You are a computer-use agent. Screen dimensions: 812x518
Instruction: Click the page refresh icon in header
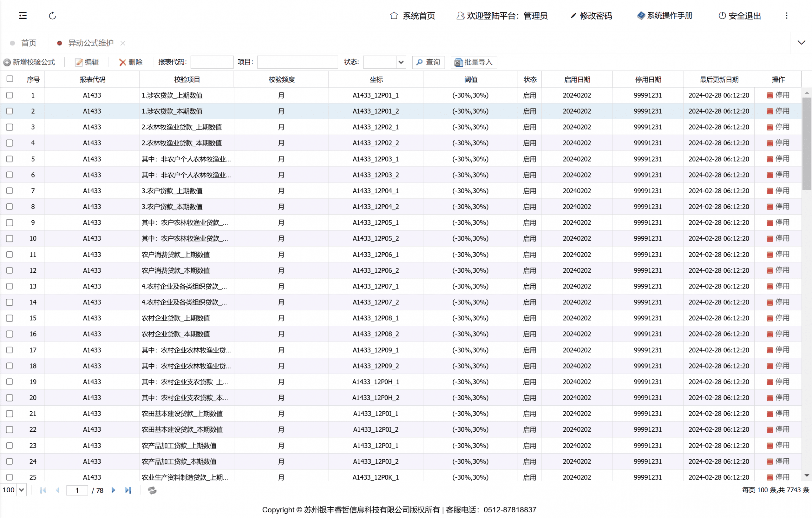[52, 16]
